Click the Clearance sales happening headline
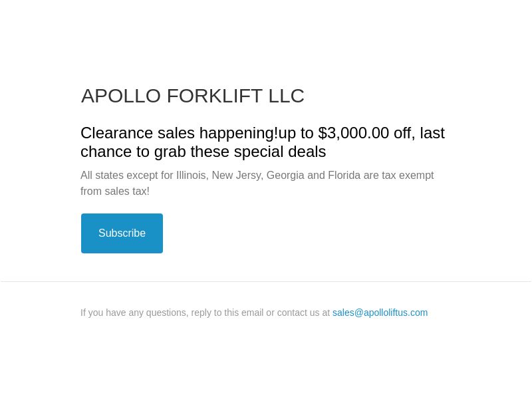Screen dimensions: 532x399 262,142
